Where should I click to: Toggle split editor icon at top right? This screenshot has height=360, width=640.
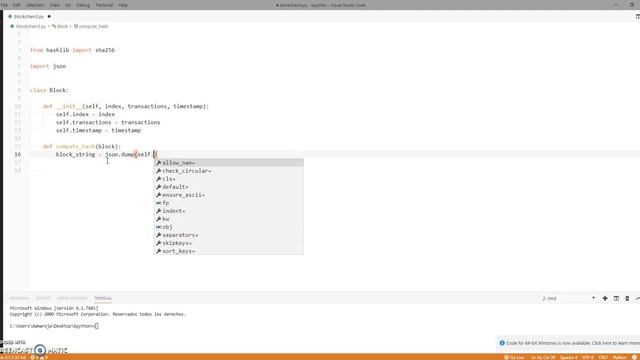pos(637,16)
